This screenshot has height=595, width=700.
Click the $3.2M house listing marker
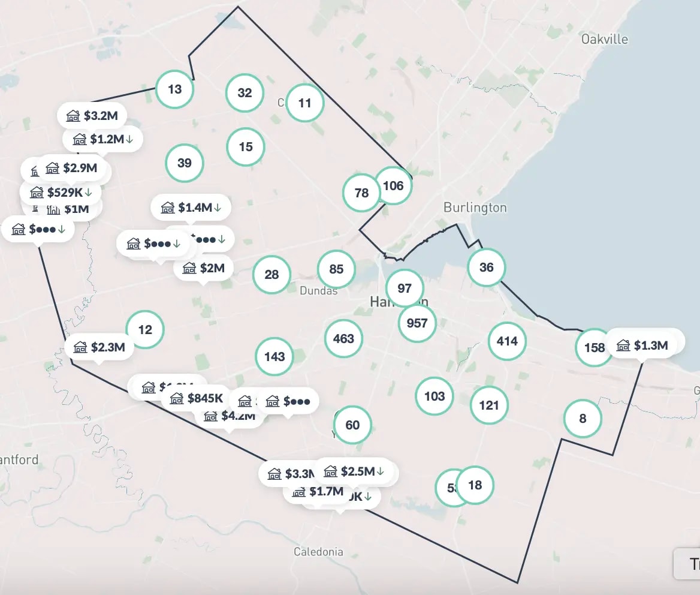tap(92, 116)
